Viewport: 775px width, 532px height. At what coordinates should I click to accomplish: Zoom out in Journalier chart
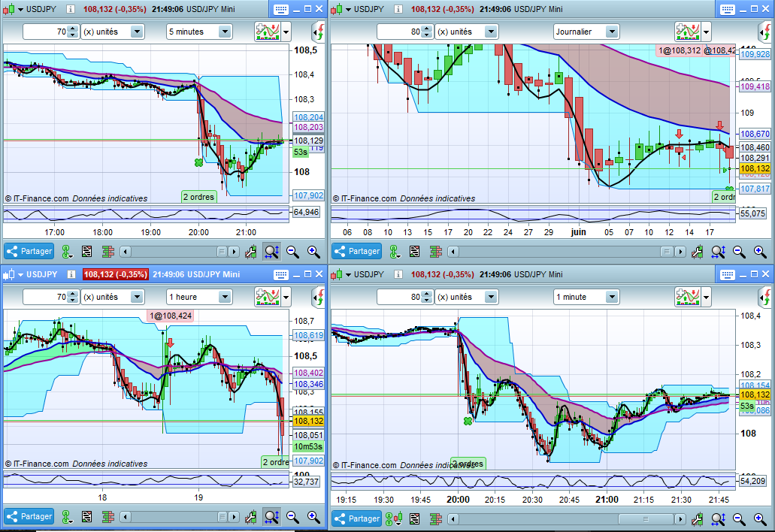point(739,252)
